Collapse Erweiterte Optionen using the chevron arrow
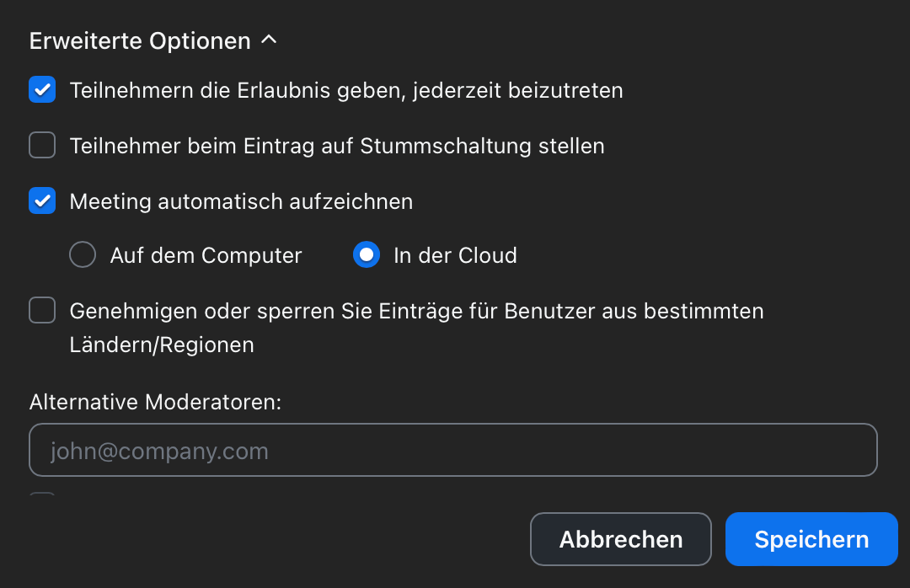910x588 pixels. coord(269,40)
